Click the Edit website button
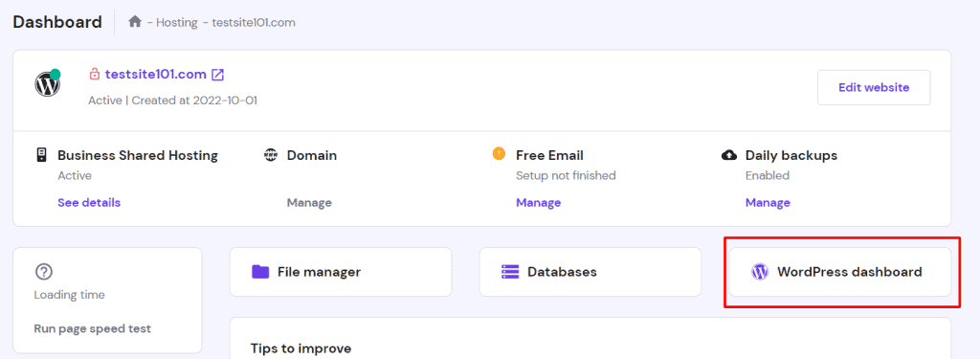Image resolution: width=980 pixels, height=359 pixels. pyautogui.click(x=874, y=87)
